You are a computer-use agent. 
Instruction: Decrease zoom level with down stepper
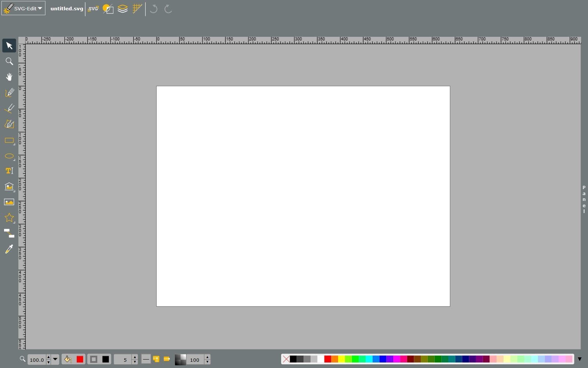click(48, 362)
